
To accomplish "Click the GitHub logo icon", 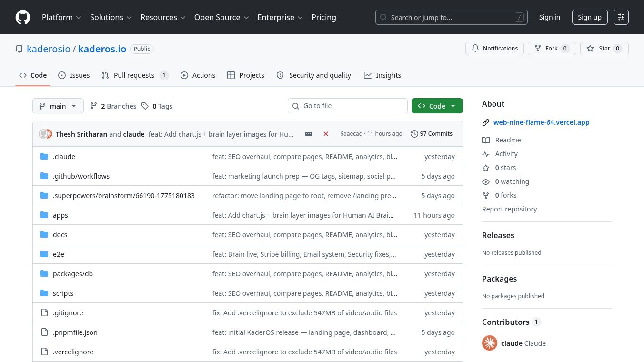I will click(x=23, y=17).
